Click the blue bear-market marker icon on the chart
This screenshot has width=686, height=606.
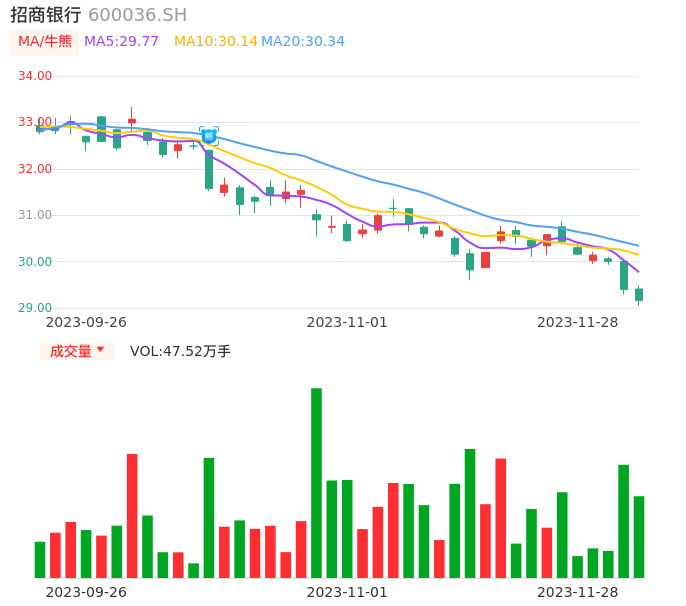coord(209,136)
